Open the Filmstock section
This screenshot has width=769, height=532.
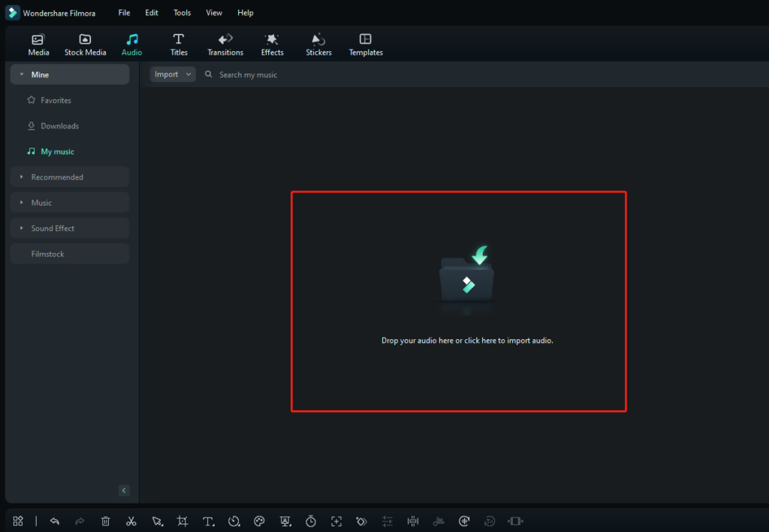coord(69,253)
